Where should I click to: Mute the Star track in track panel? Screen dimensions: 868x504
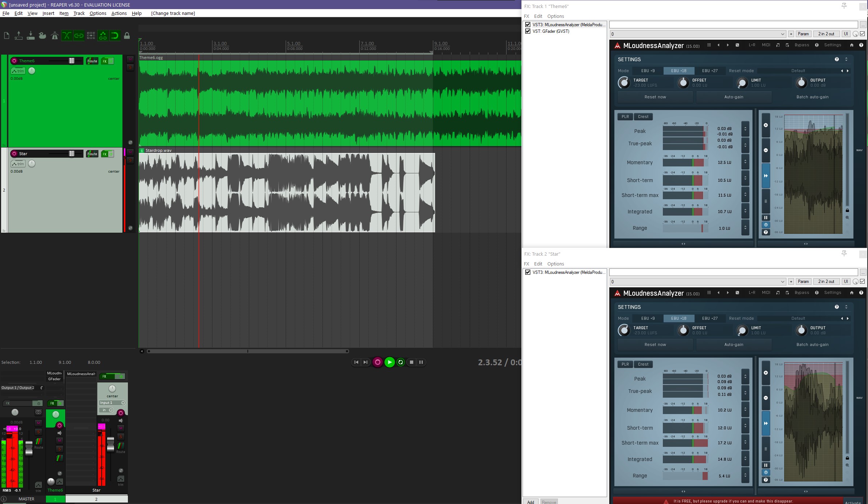130,152
